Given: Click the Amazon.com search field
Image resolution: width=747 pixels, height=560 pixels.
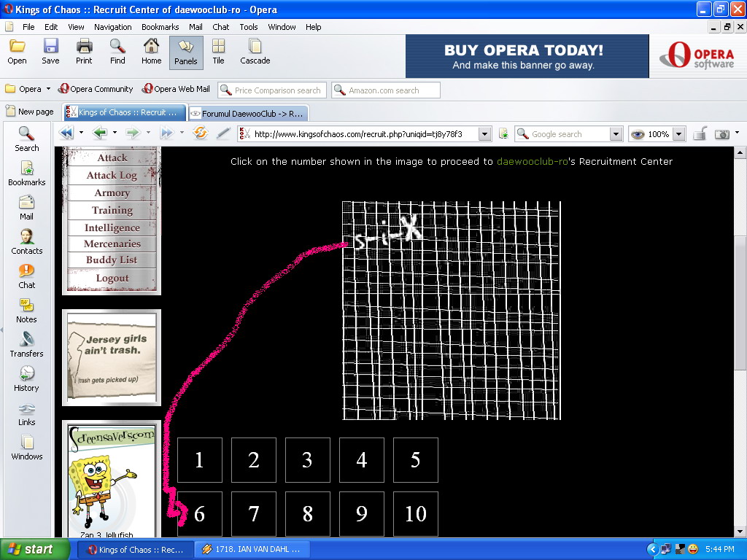Looking at the screenshot, I should [x=386, y=90].
